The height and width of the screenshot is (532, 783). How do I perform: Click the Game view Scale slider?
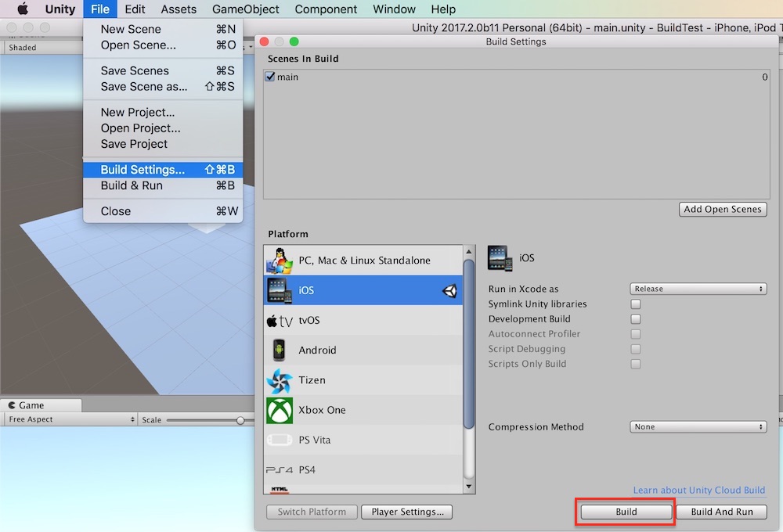click(240, 420)
